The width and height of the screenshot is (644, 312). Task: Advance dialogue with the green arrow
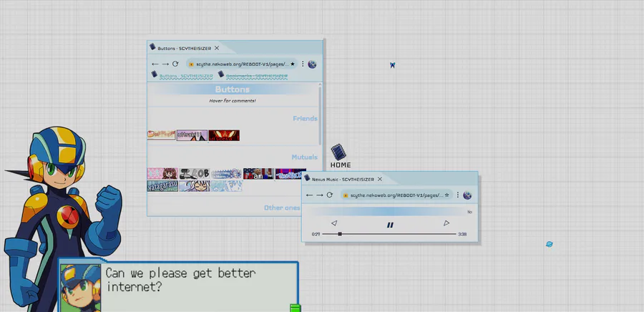click(295, 308)
